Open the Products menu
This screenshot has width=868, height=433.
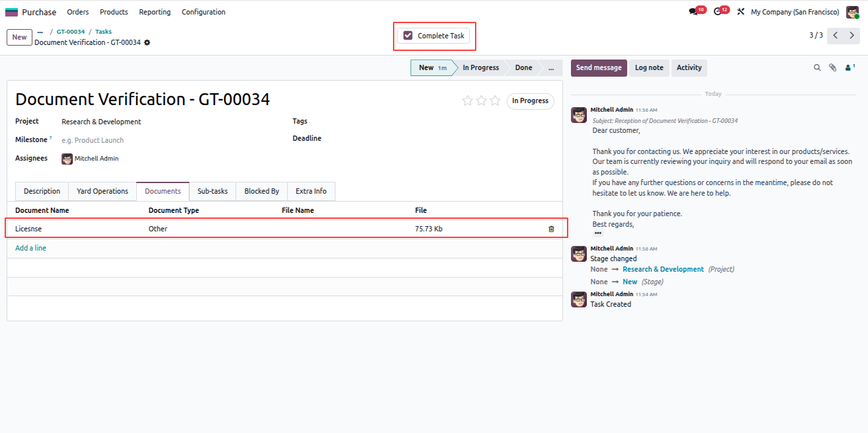point(114,12)
